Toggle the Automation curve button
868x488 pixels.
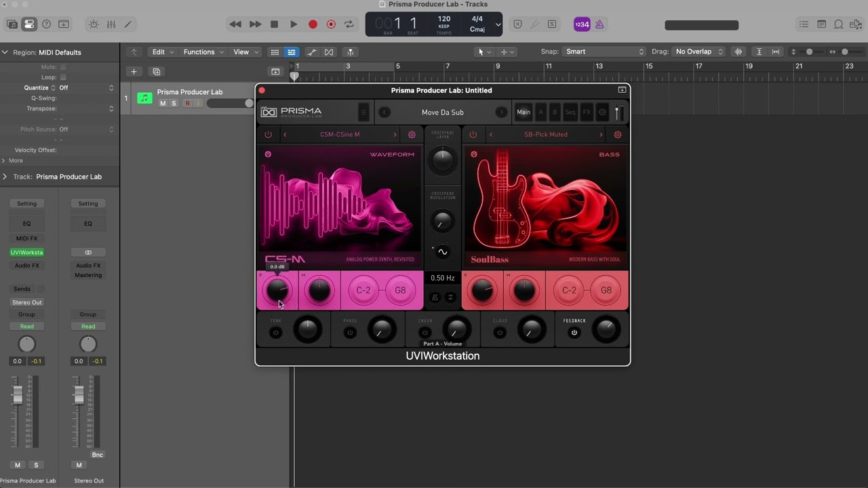312,52
